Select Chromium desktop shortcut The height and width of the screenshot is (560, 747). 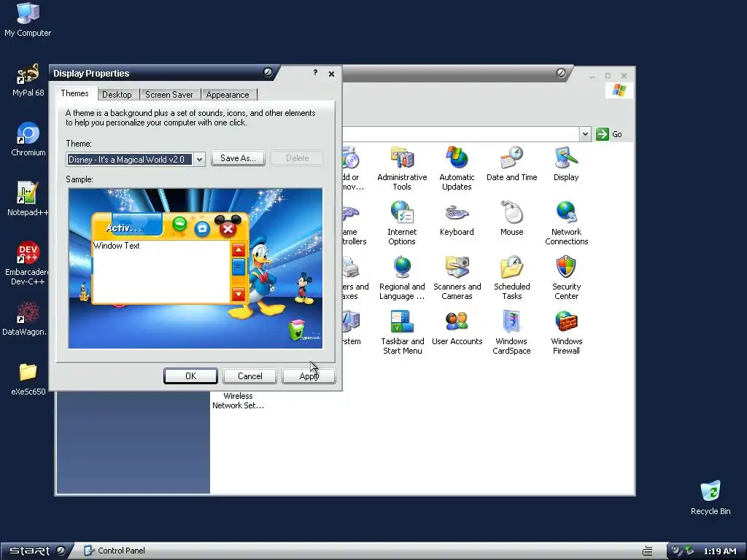pyautogui.click(x=28, y=139)
